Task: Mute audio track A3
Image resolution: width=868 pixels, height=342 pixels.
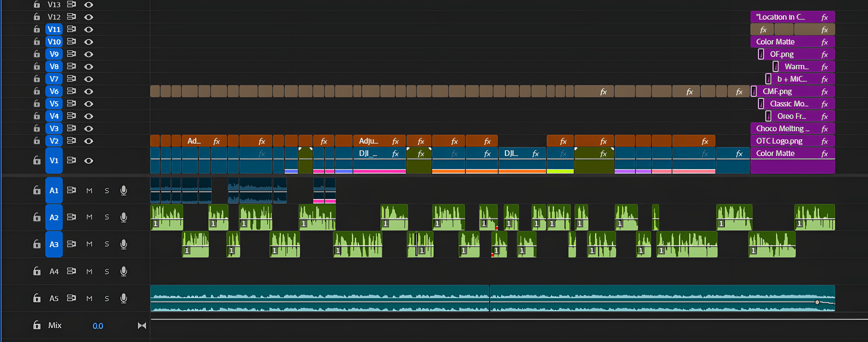Action: coord(89,244)
